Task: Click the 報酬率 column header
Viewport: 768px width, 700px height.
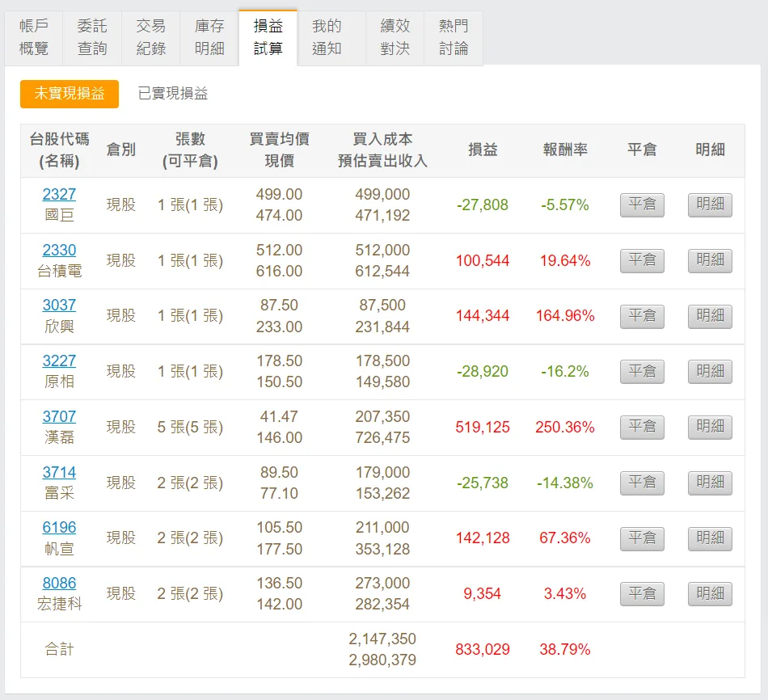Action: (565, 150)
